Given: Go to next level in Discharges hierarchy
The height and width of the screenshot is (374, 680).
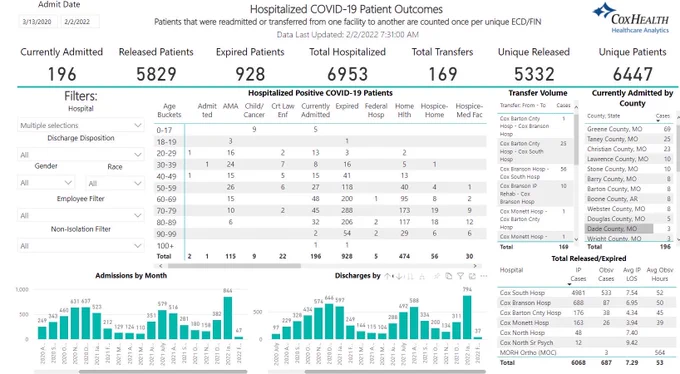Looking at the screenshot, I should pyautogui.click(x=410, y=276).
